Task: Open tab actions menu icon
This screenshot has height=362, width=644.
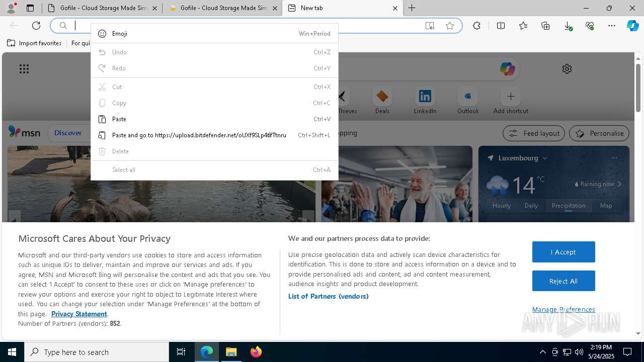Action: (x=30, y=8)
